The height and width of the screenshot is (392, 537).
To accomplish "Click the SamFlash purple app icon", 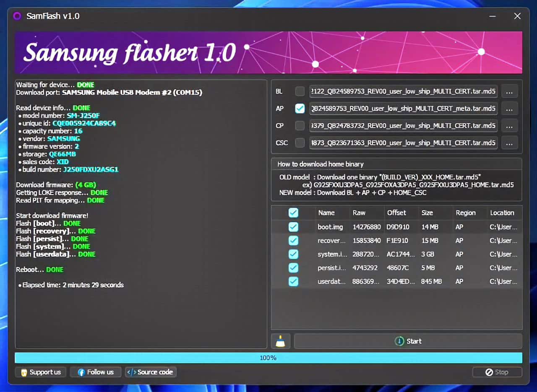I will pyautogui.click(x=17, y=16).
